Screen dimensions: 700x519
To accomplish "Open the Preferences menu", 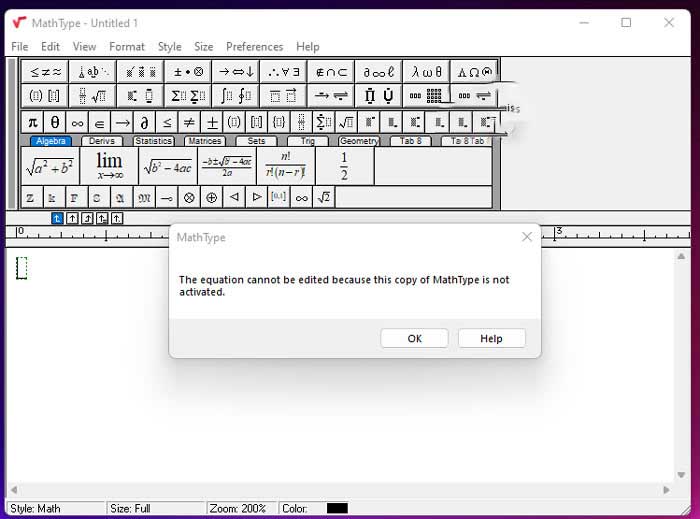I will click(x=254, y=47).
